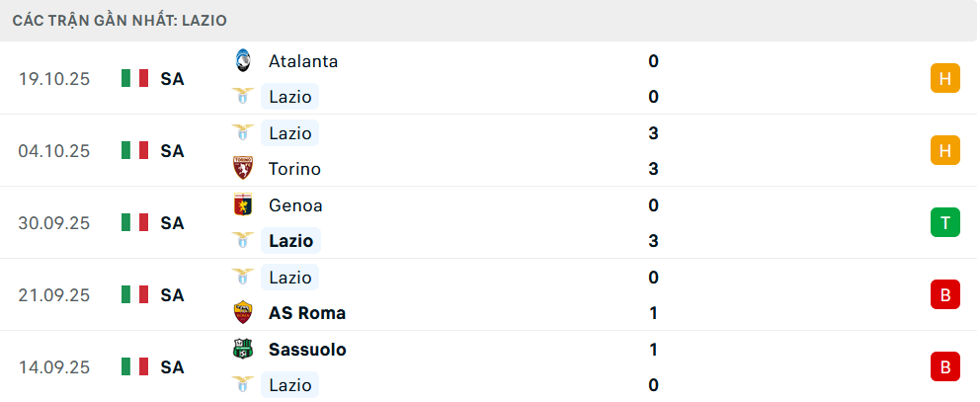The image size is (980, 402).
Task: Click the 'CÁC TRẬN GẦN NHẤT: LAZIO' header
Action: [x=124, y=20]
